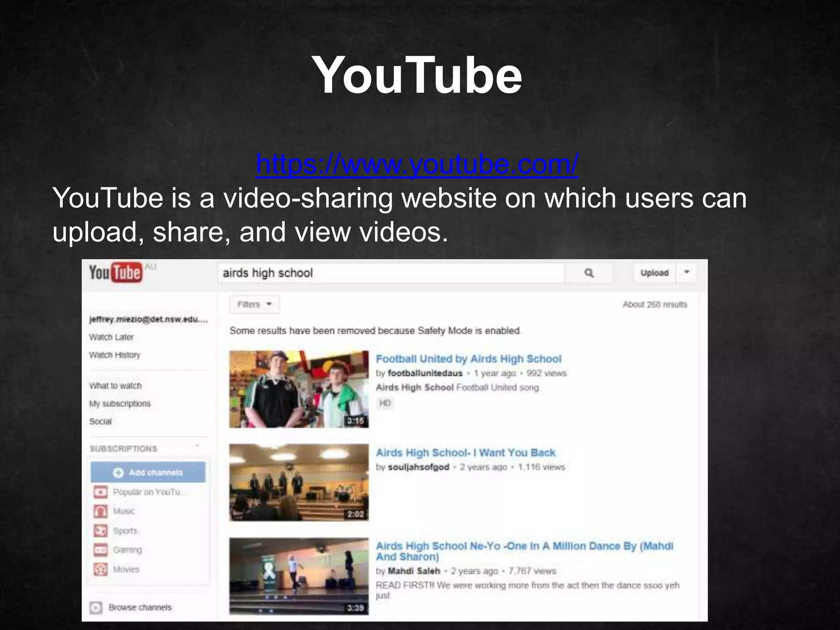Viewport: 840px width, 630px height.
Task: Select the Movies subscription label
Action: pos(126,569)
